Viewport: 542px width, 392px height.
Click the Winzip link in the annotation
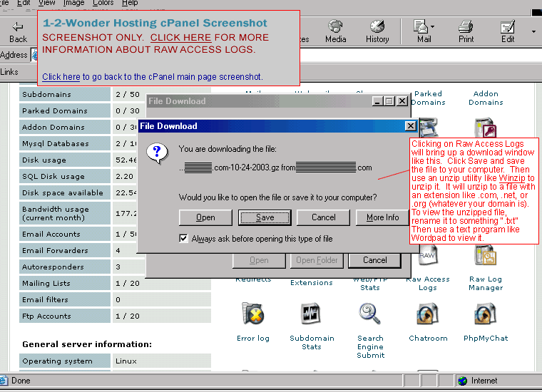click(512, 178)
